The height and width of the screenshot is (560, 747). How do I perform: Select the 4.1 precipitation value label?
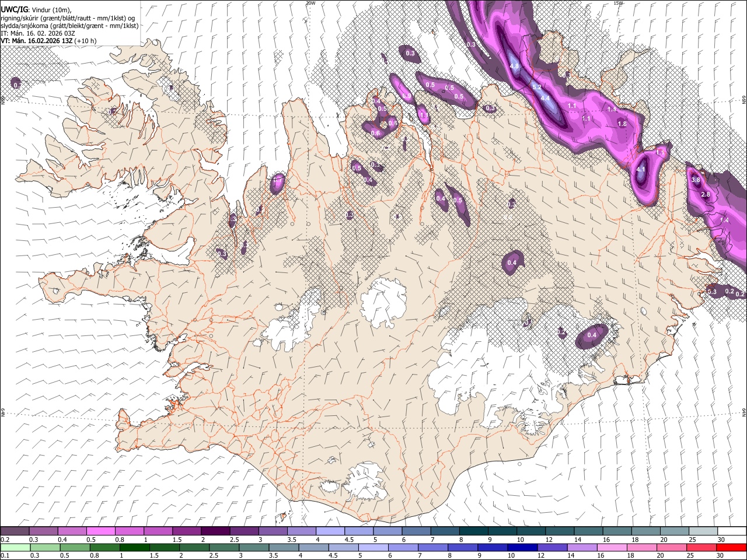coord(641,170)
